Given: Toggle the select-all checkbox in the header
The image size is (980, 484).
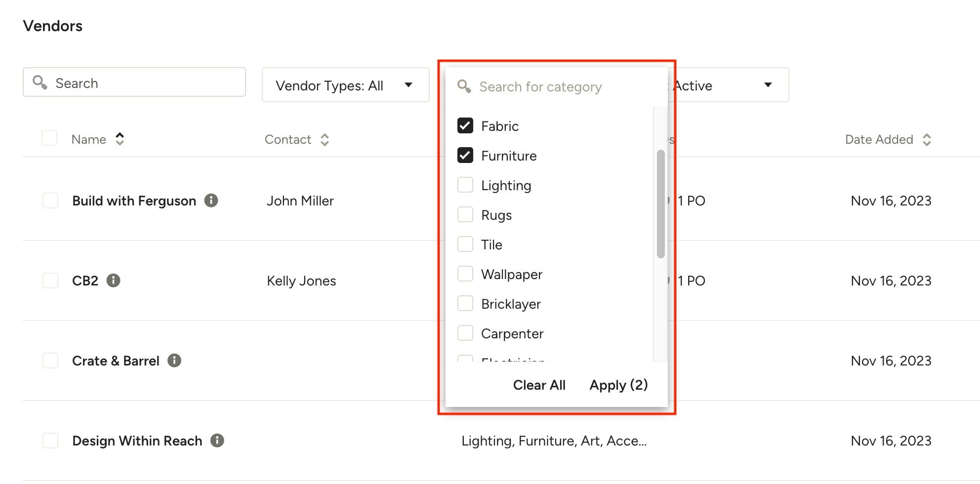Looking at the screenshot, I should [x=49, y=138].
